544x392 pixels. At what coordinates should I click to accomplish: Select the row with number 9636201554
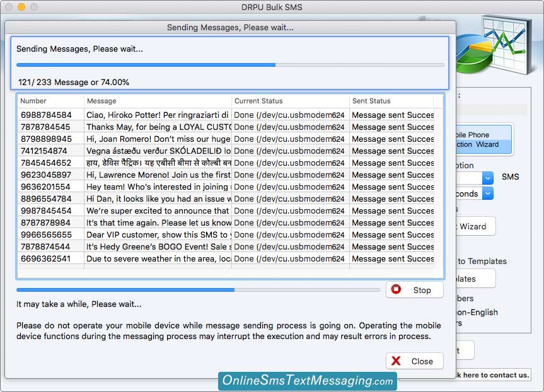[x=226, y=187]
